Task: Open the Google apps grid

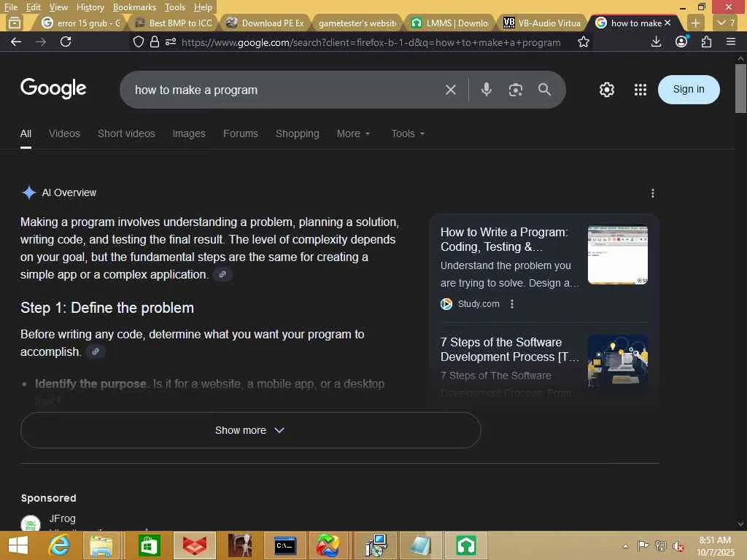Action: (x=640, y=90)
